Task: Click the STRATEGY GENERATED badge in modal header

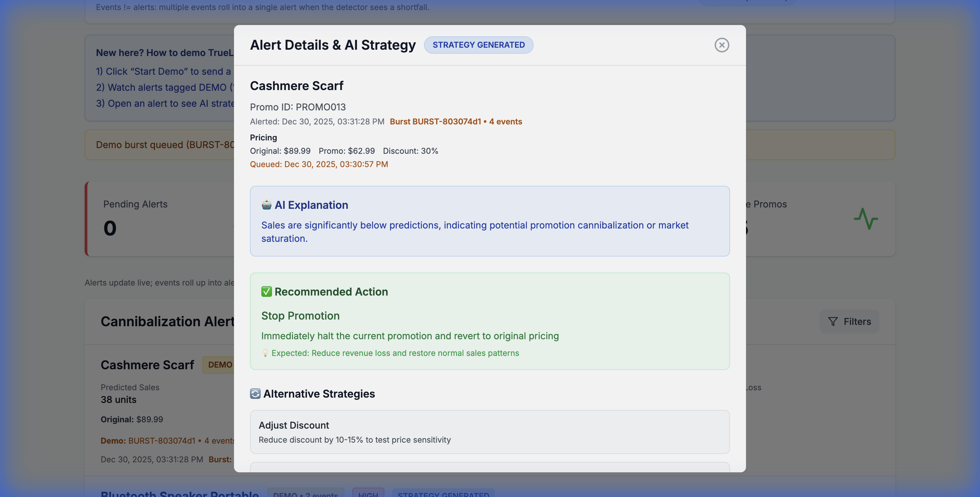Action: tap(478, 45)
